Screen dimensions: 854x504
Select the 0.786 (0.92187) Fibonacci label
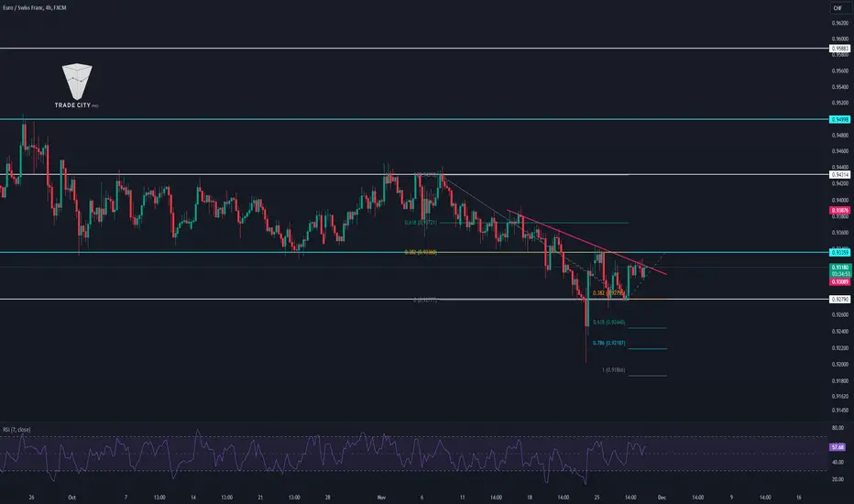[609, 344]
